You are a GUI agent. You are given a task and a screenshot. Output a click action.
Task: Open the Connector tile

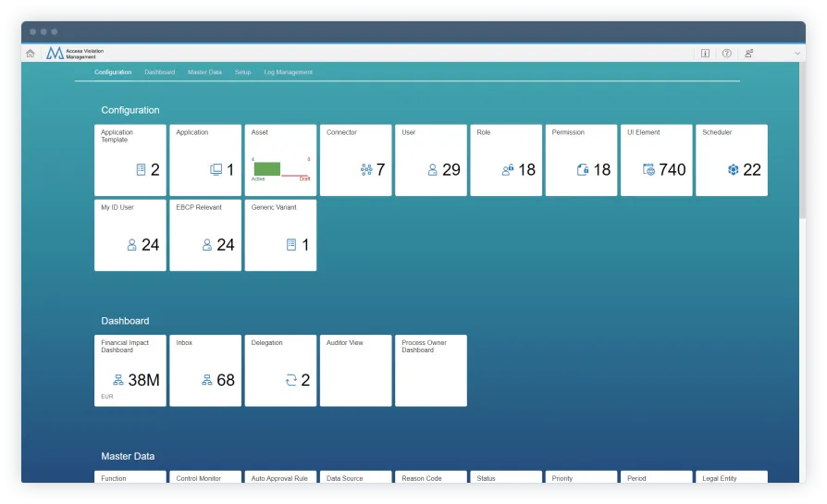pos(355,160)
